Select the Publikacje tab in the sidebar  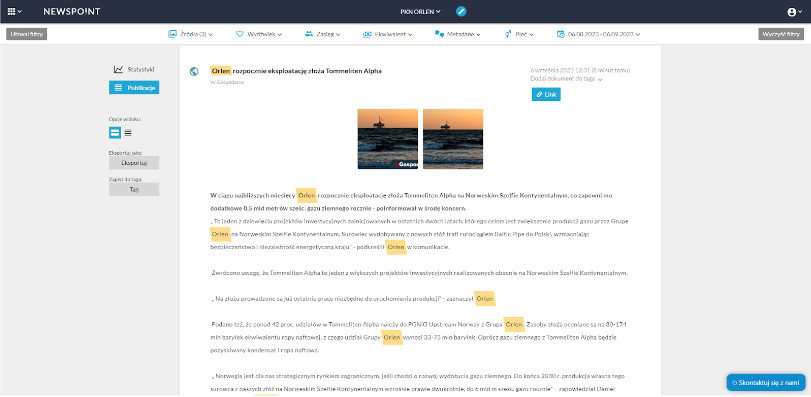point(134,87)
